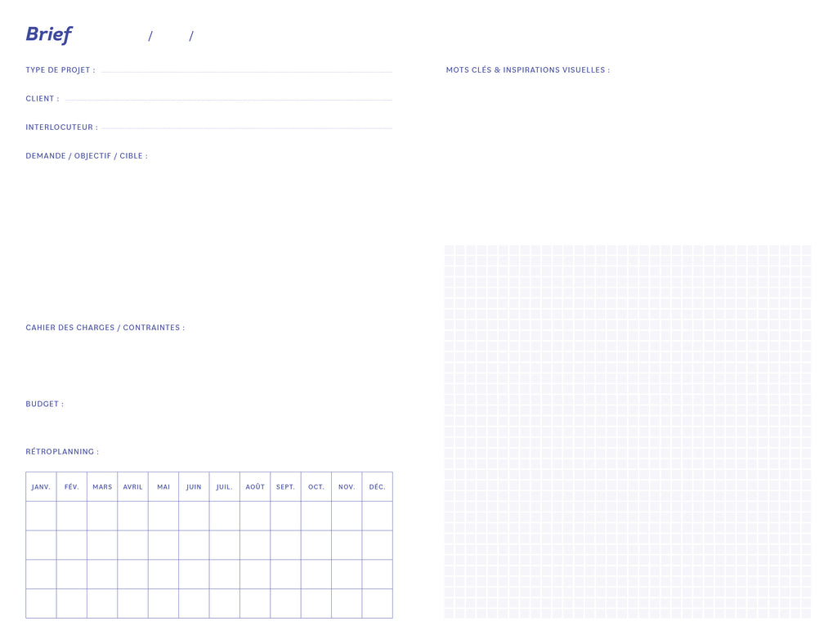
Task: Click the squared grid sketch area
Action: click(x=627, y=431)
